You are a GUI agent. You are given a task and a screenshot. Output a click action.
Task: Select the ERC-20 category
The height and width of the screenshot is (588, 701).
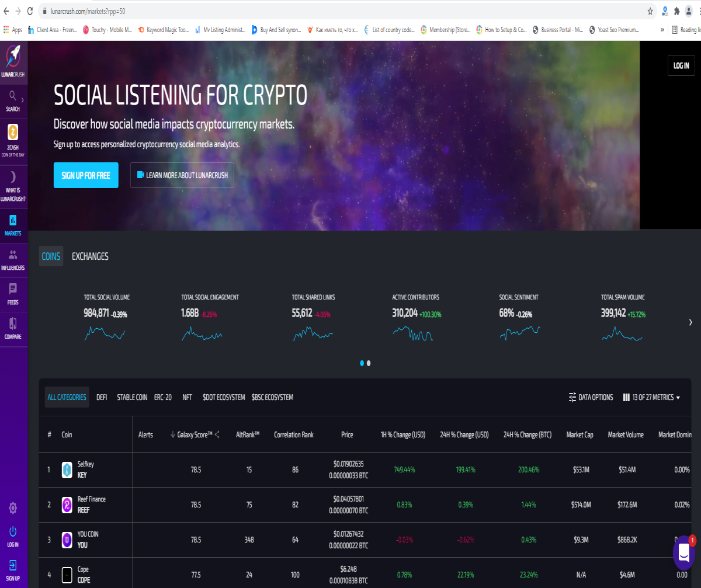coord(163,397)
